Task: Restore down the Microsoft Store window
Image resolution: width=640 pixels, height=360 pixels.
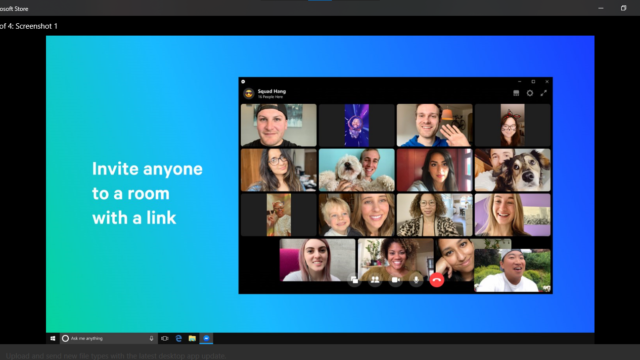Action: [x=623, y=8]
